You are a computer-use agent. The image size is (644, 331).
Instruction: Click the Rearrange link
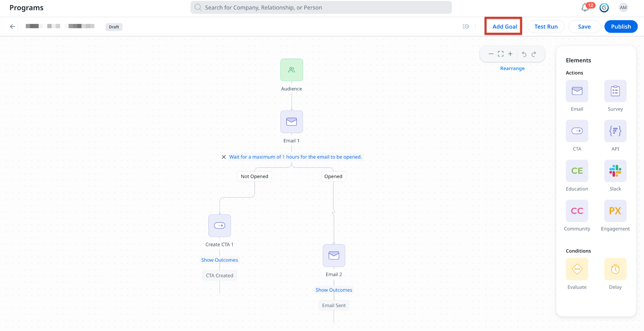point(512,68)
